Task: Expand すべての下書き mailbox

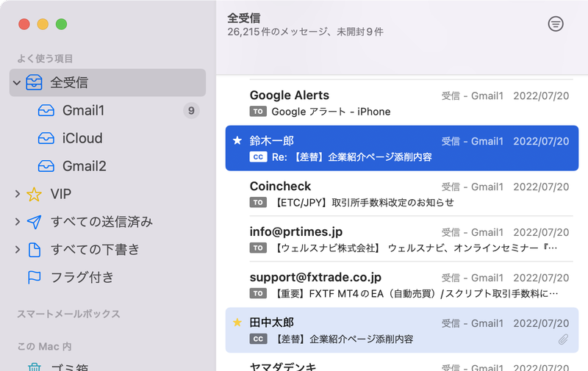Action: tap(17, 249)
